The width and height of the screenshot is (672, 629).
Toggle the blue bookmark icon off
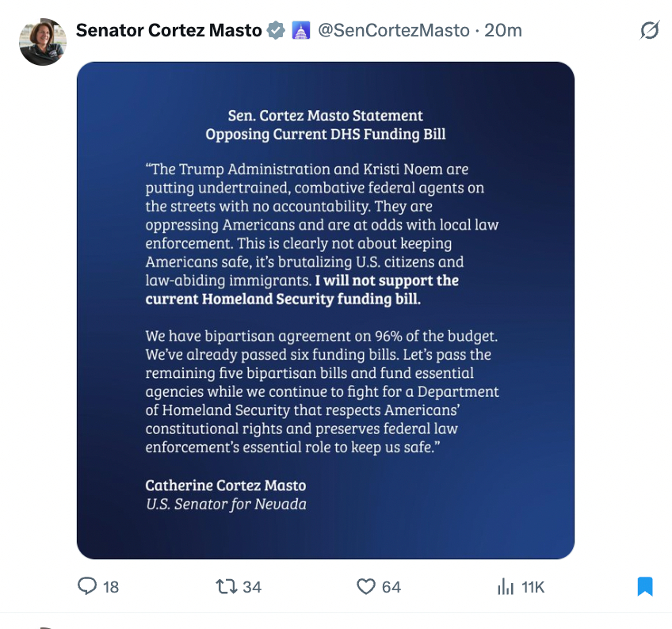tap(645, 586)
